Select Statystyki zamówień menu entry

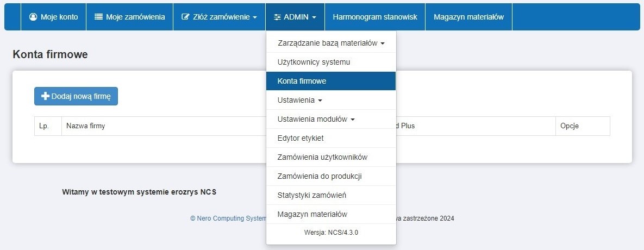pos(311,195)
